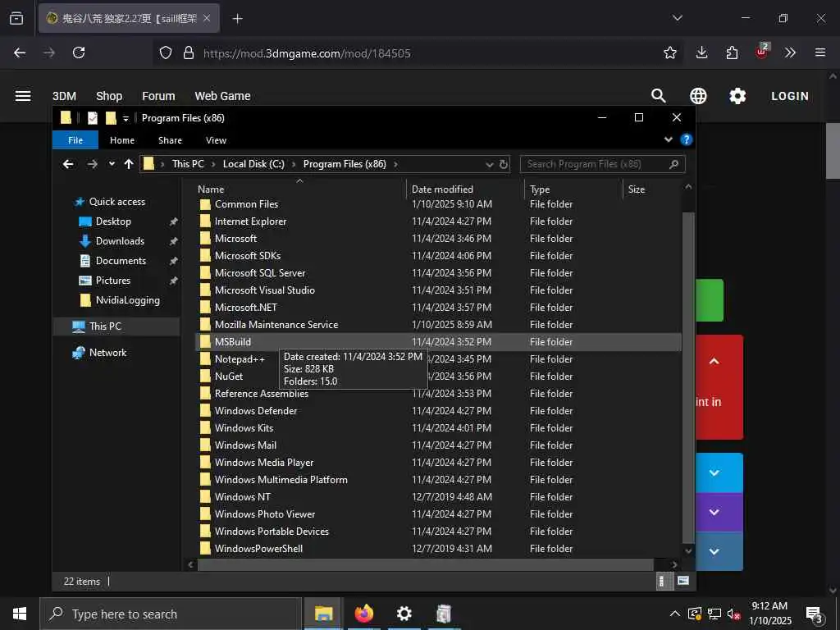Click Explorer vertical scrollbar
Viewport: 840px width, 630px height.
point(688,377)
